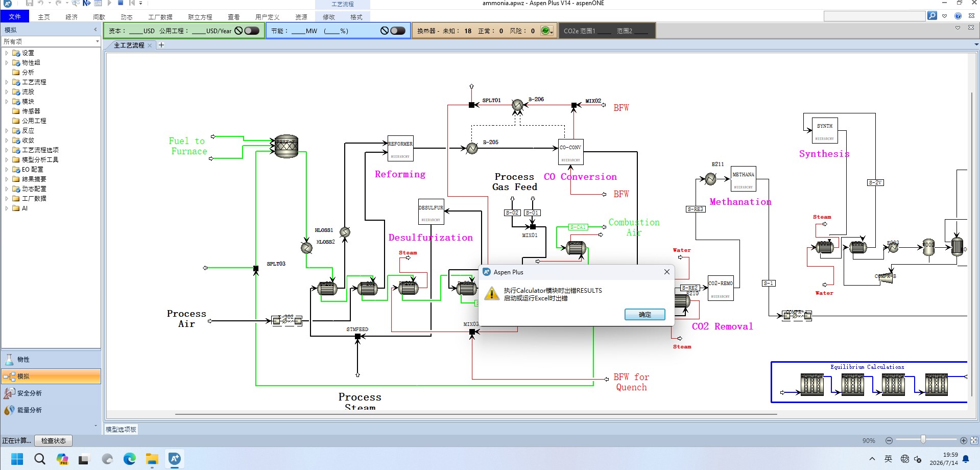Open the 所有项 filter dropdown

pyautogui.click(x=51, y=41)
